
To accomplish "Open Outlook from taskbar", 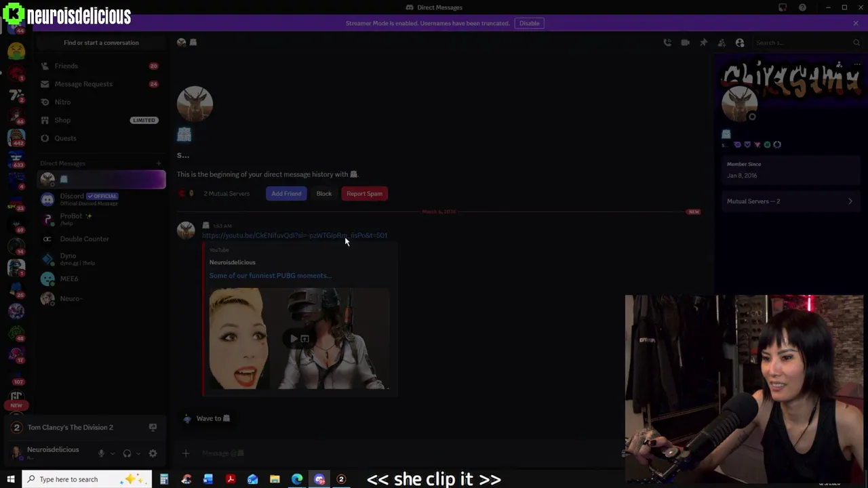I will coord(252,479).
